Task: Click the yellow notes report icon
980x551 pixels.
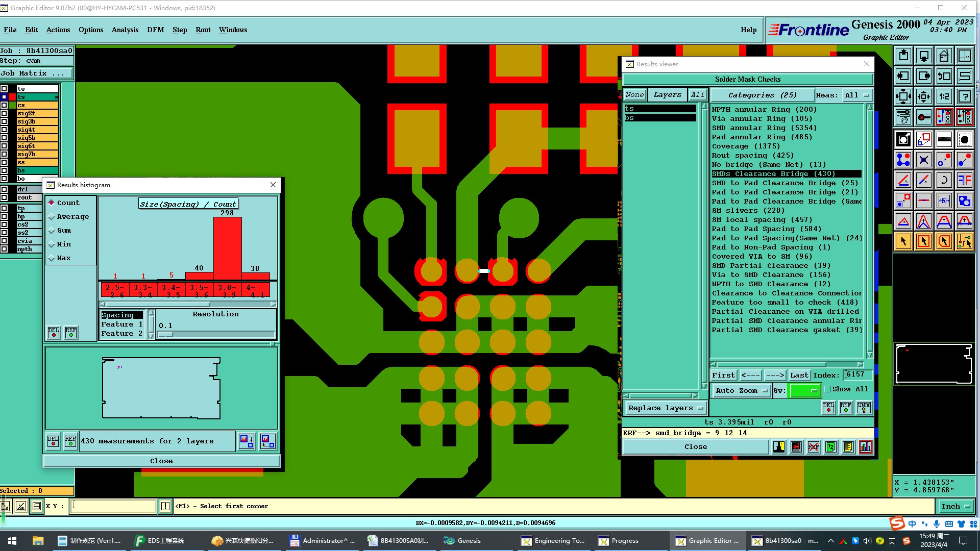Action: [x=848, y=447]
